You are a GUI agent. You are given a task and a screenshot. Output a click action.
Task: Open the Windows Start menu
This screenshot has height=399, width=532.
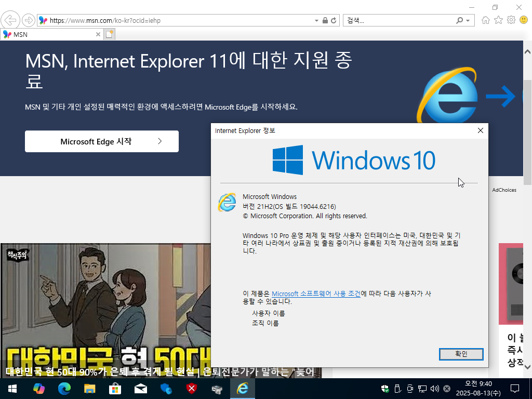(12, 389)
